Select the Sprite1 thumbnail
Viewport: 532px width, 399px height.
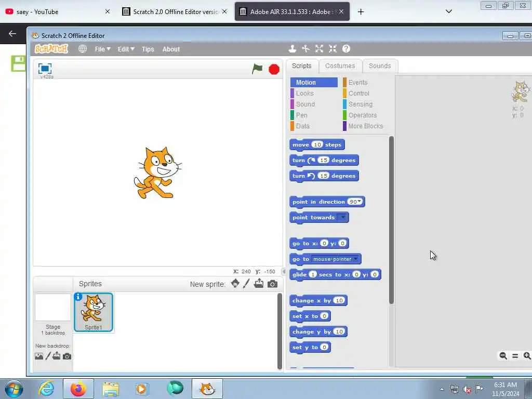[x=94, y=312]
